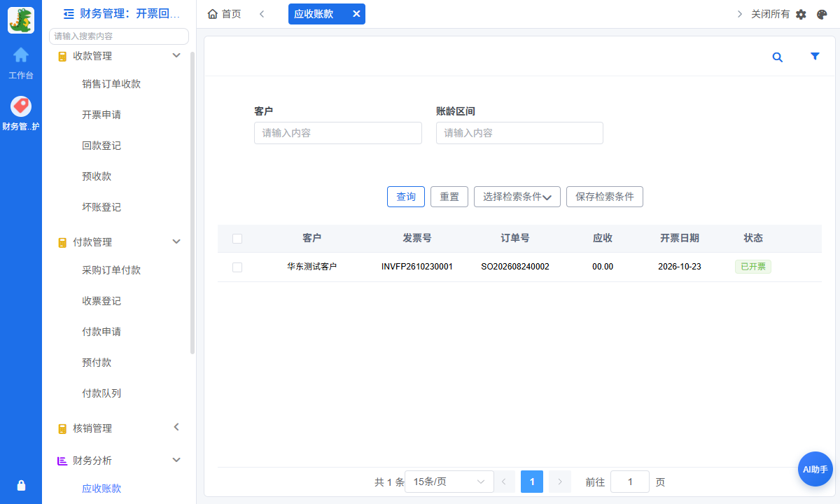Image resolution: width=840 pixels, height=504 pixels.
Task: Focus the 账龄区间 input field
Action: 519,133
